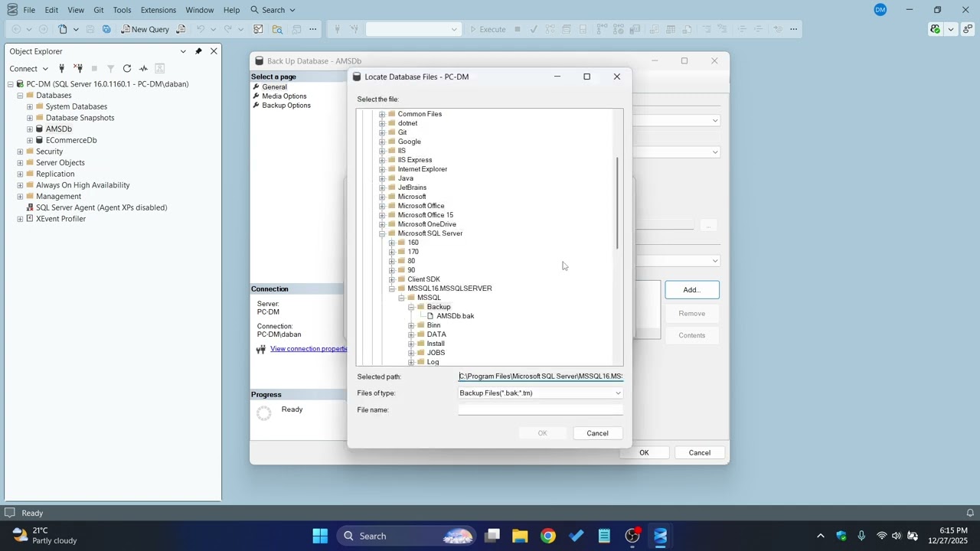Click the Disconnect plug icon in Object Explorer
Viewport: 980px width, 551px height.
tap(78, 68)
